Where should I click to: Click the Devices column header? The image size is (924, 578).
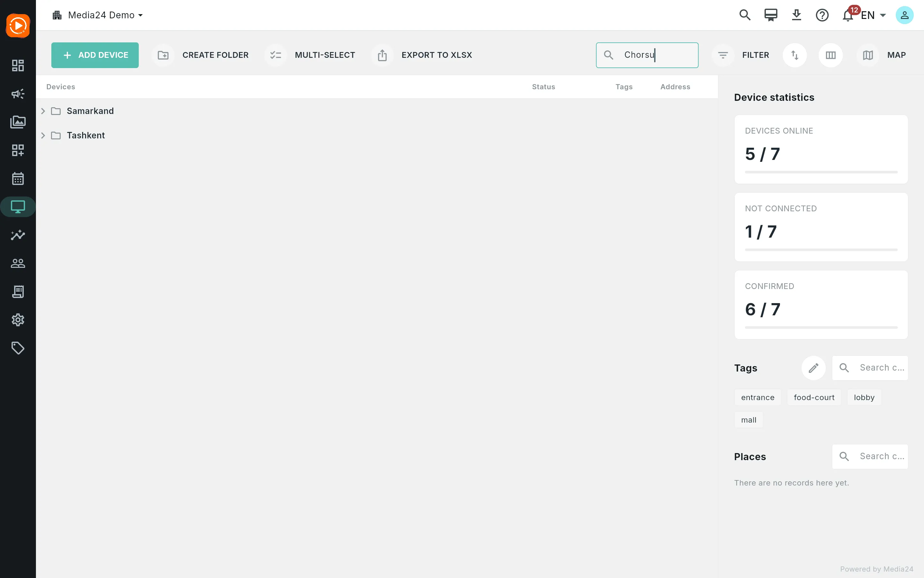61,87
